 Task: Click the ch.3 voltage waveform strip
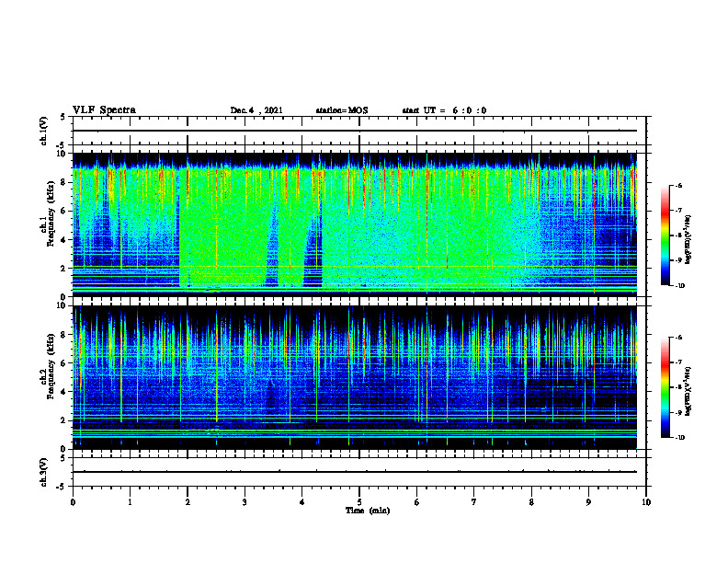point(359,472)
